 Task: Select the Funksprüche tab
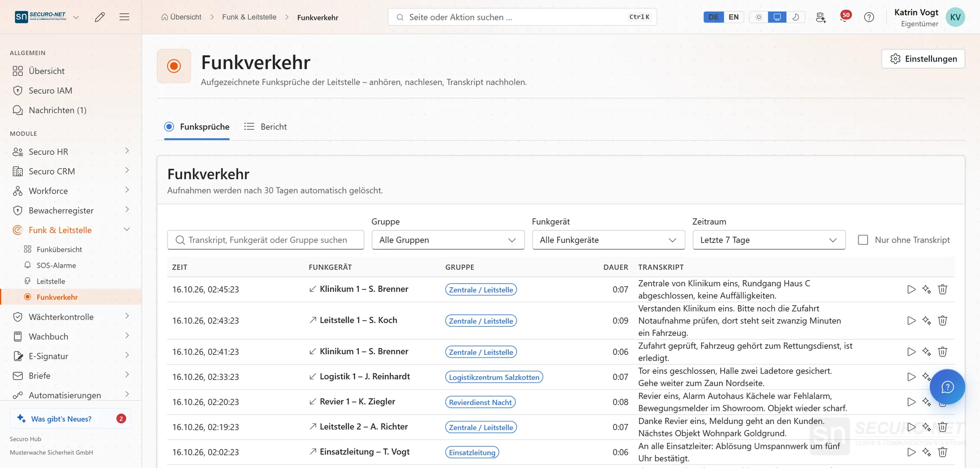click(197, 126)
